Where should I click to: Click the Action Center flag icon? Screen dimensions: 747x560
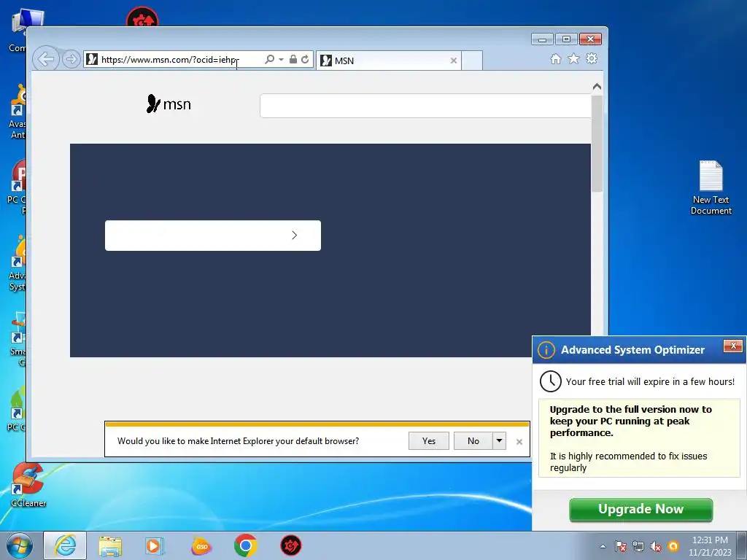(621, 546)
